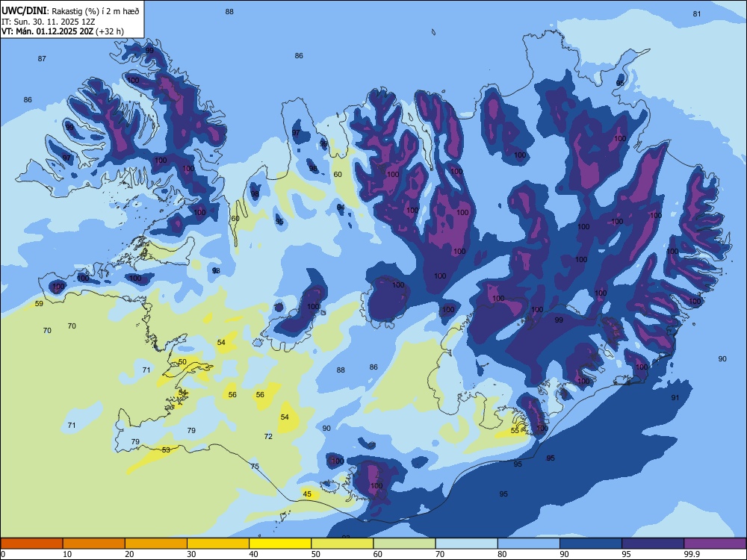Screen dimensions: 747x560
Task: Click the pale blue 70–80 legend swatch
Action: (x=466, y=544)
